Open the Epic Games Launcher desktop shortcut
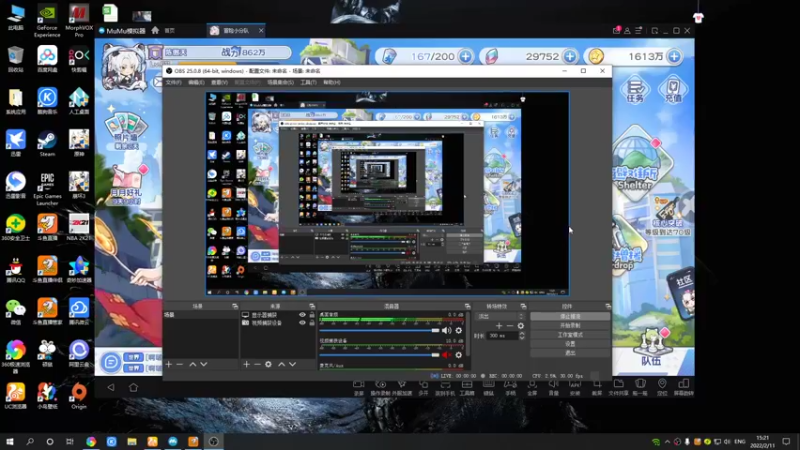This screenshot has width=800, height=450. coord(47,189)
